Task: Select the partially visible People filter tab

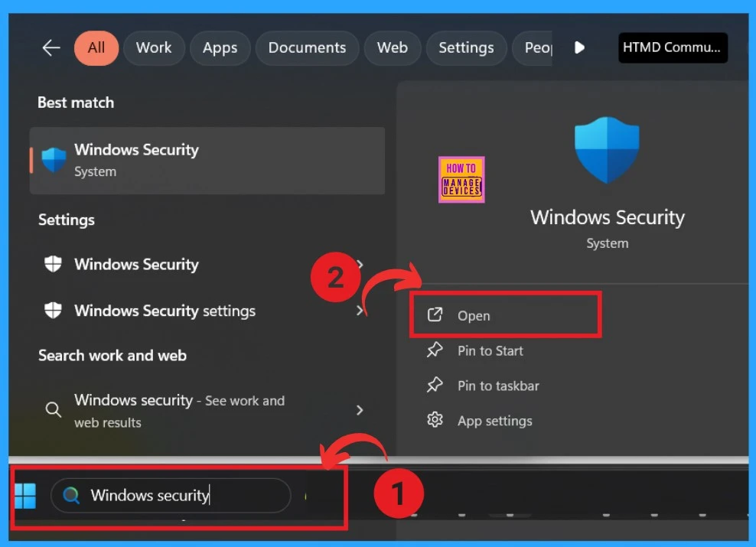Action: coord(533,47)
